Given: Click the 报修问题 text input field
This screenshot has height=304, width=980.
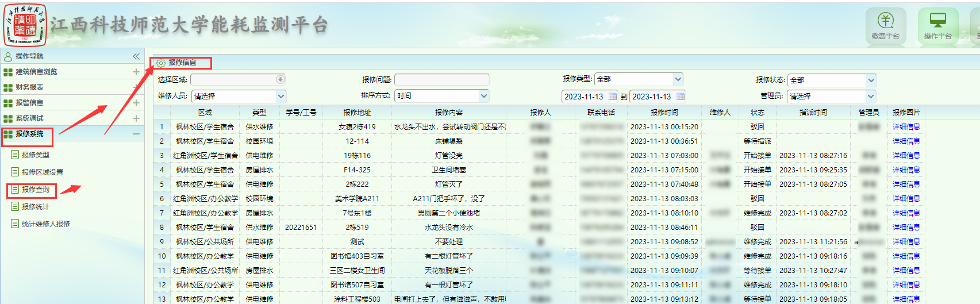Looking at the screenshot, I should click(441, 79).
